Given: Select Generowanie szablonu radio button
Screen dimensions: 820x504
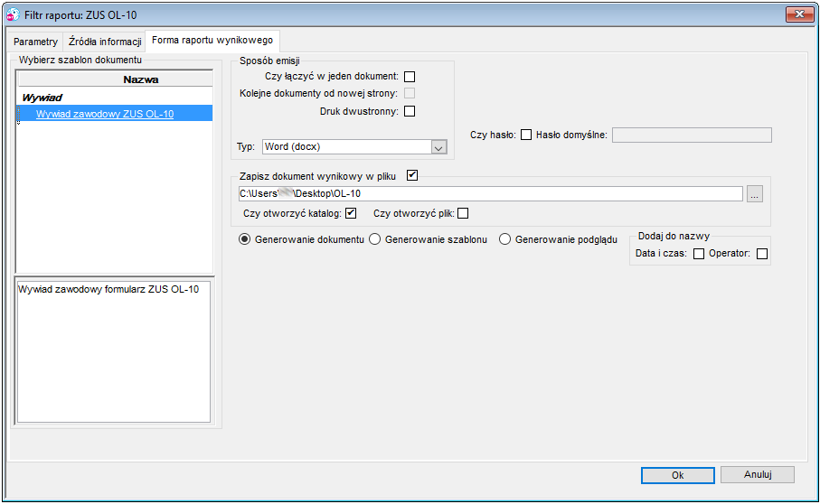Looking at the screenshot, I should [374, 239].
